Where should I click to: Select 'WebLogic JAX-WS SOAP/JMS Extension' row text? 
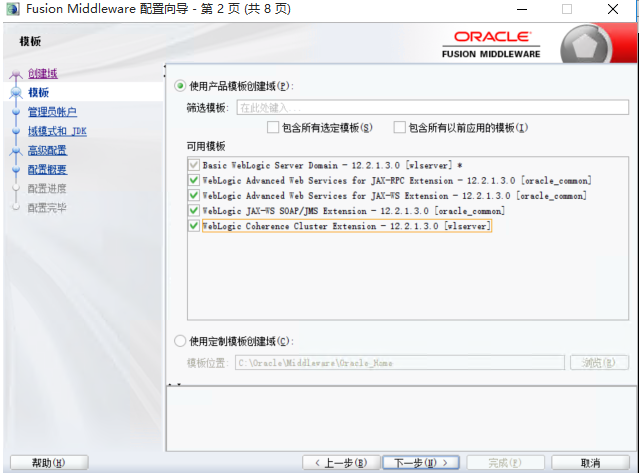click(x=353, y=211)
